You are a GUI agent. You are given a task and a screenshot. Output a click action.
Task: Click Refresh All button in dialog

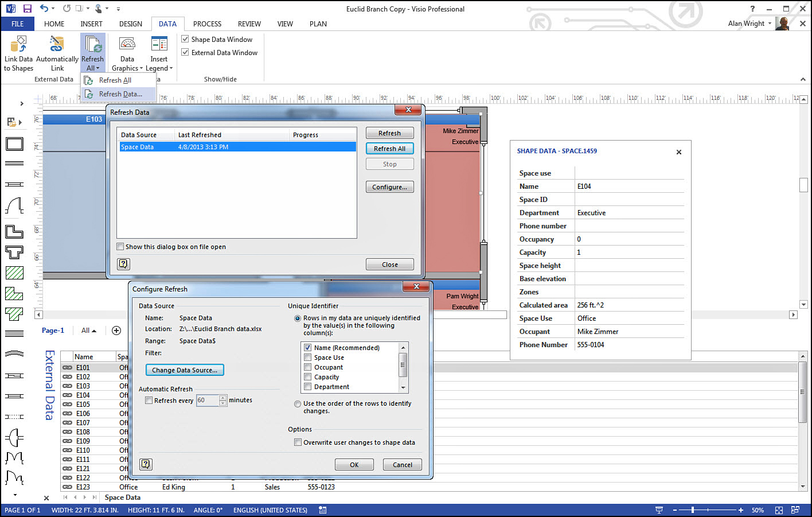tap(389, 149)
